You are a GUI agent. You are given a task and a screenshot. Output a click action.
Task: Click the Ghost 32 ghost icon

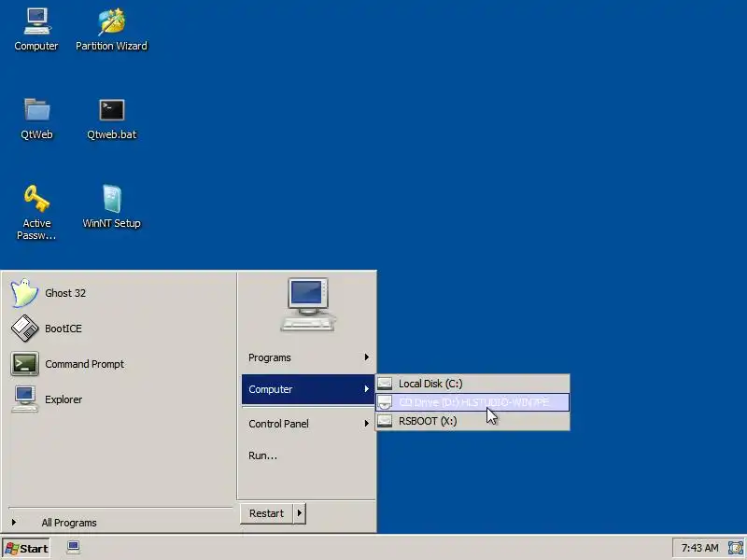click(24, 293)
